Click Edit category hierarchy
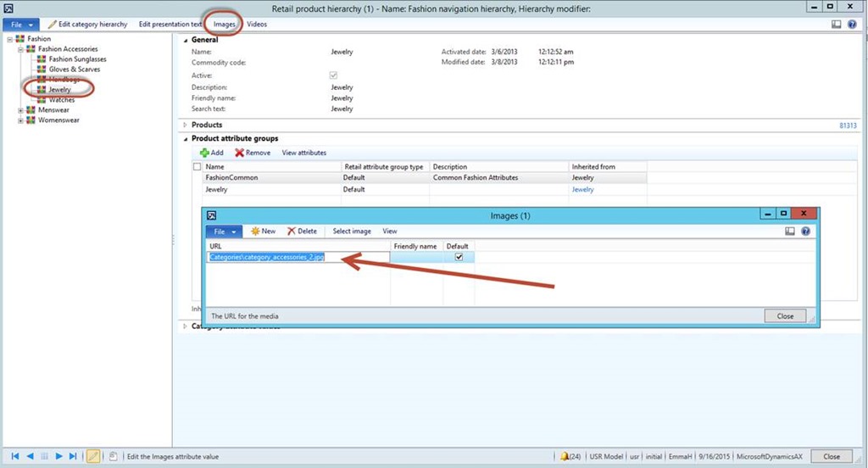This screenshot has height=468, width=868. (x=87, y=25)
